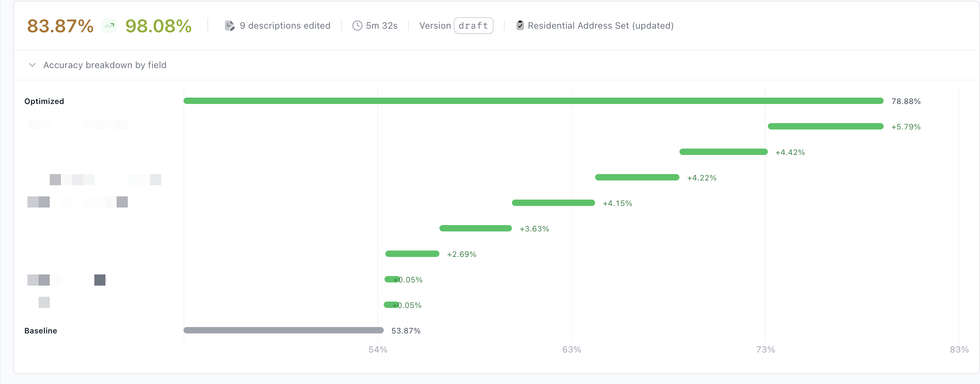Click the 5m 32s duration text
Viewport: 980px width, 384px height.
[381, 26]
